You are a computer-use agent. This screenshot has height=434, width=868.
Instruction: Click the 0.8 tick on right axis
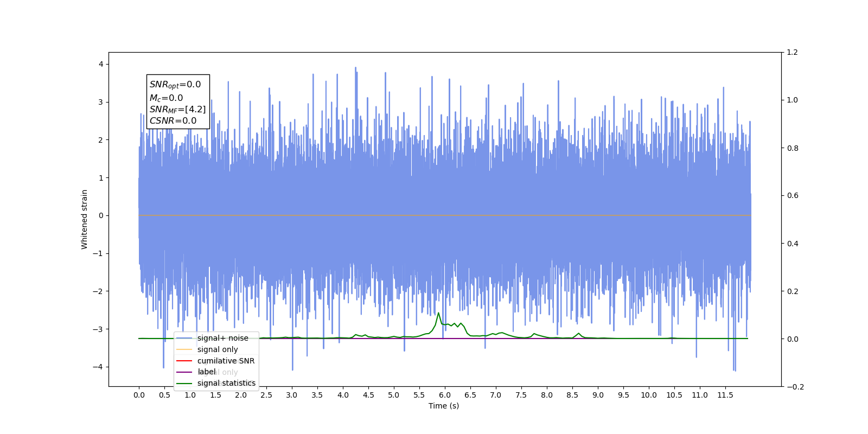click(x=793, y=148)
